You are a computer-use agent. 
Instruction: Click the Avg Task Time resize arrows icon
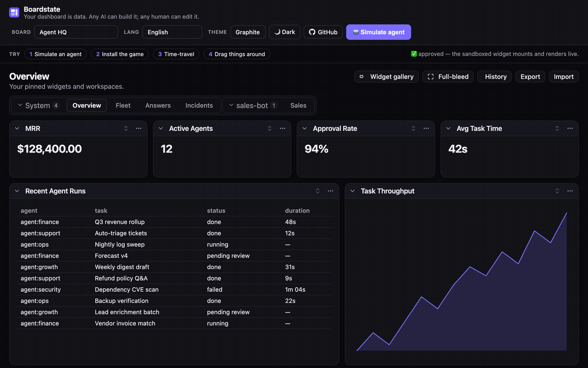[557, 128]
